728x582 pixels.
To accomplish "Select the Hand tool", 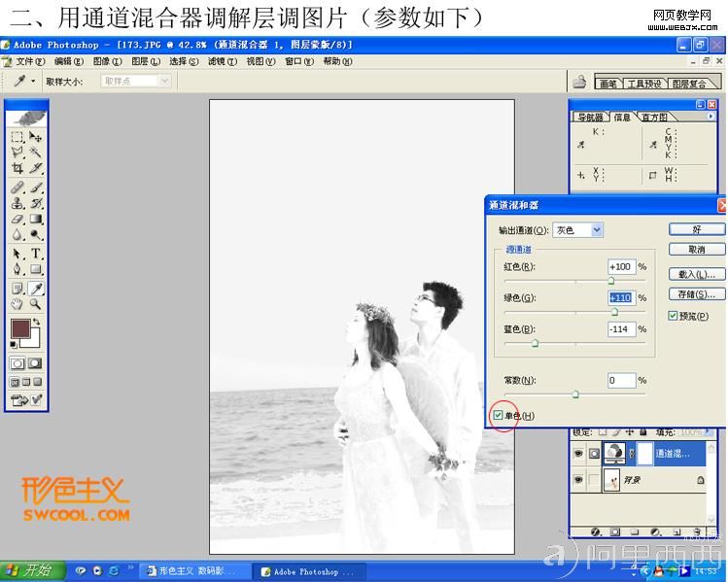I will tap(17, 303).
